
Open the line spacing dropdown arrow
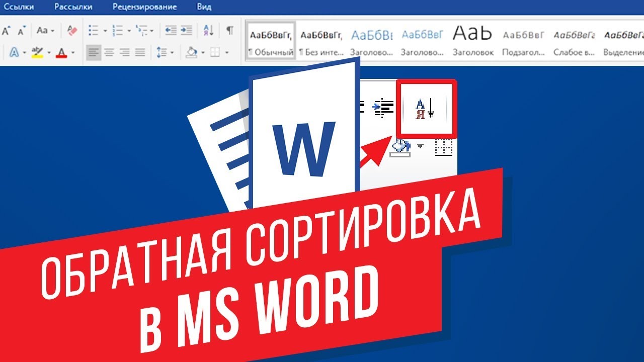point(172,52)
